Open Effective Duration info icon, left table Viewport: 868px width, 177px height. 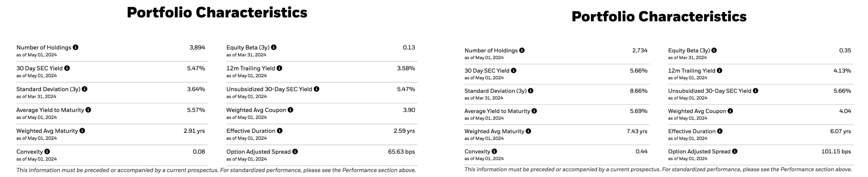[x=280, y=131]
